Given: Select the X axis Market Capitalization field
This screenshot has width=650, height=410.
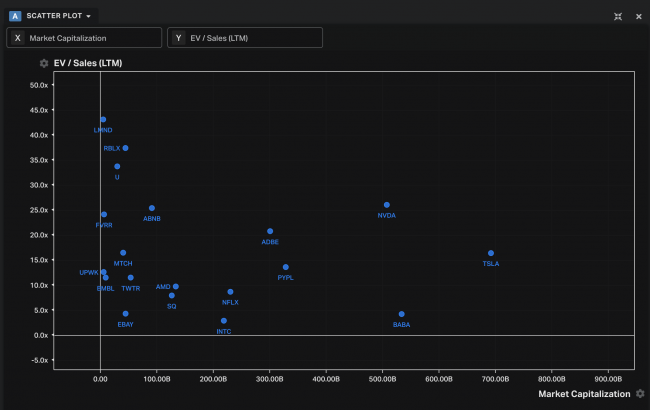Looking at the screenshot, I should pyautogui.click(x=84, y=38).
